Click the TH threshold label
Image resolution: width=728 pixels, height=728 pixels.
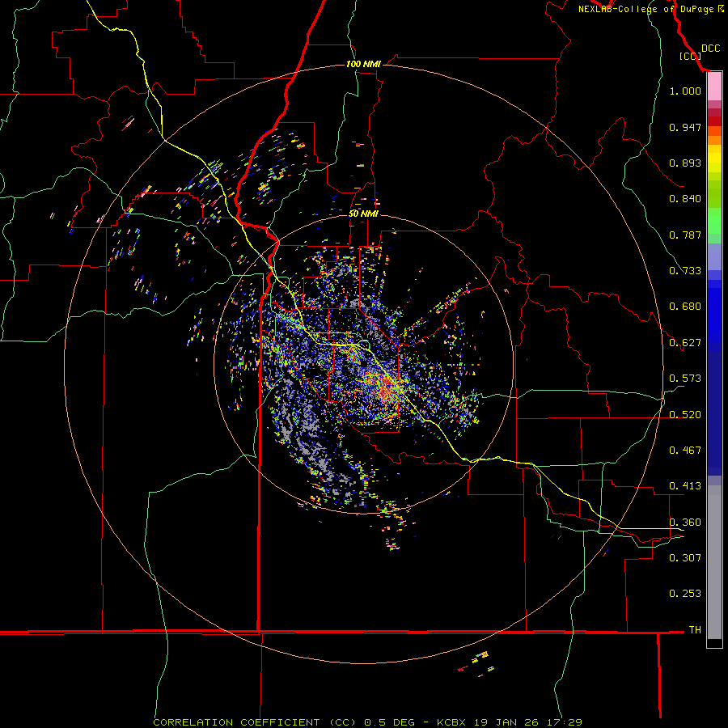pos(695,630)
